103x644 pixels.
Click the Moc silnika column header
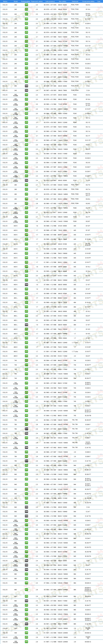(62, 1)
